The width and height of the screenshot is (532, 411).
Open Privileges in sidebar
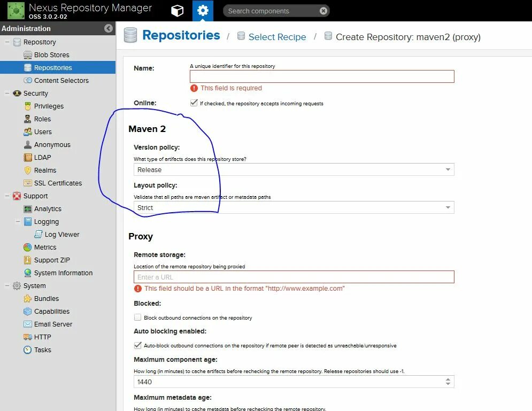tap(49, 106)
